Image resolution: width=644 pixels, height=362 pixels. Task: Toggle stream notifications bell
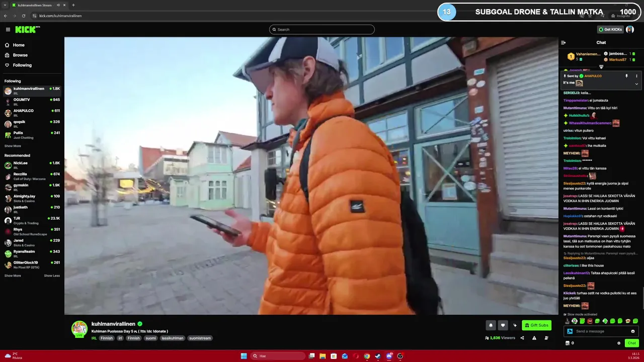[491, 325]
